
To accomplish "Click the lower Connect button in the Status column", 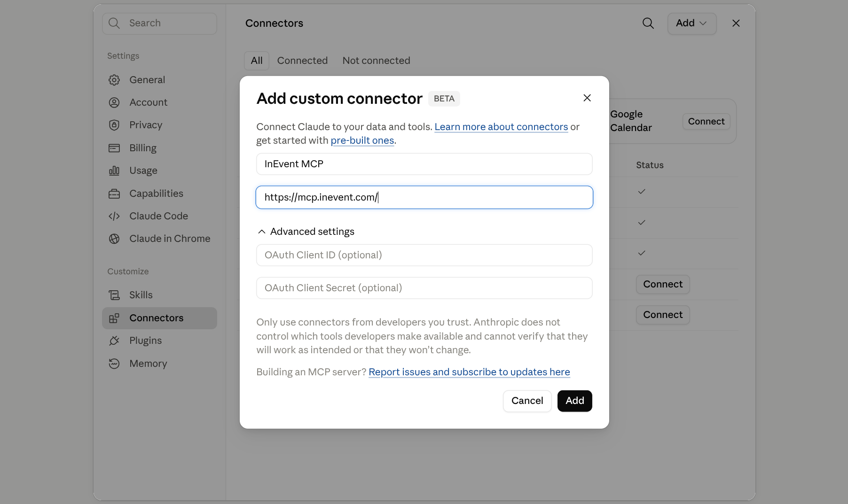I will (663, 315).
